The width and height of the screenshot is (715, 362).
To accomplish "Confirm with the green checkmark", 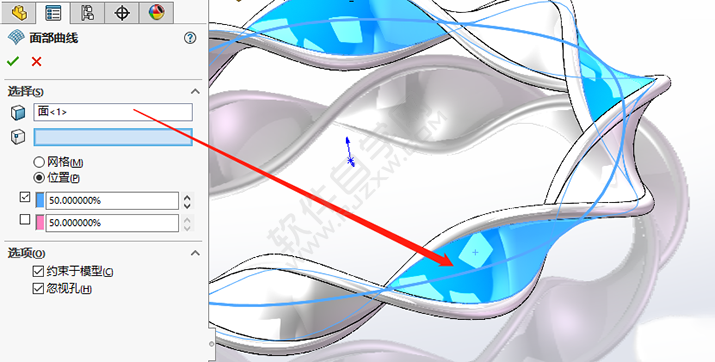I will (13, 61).
